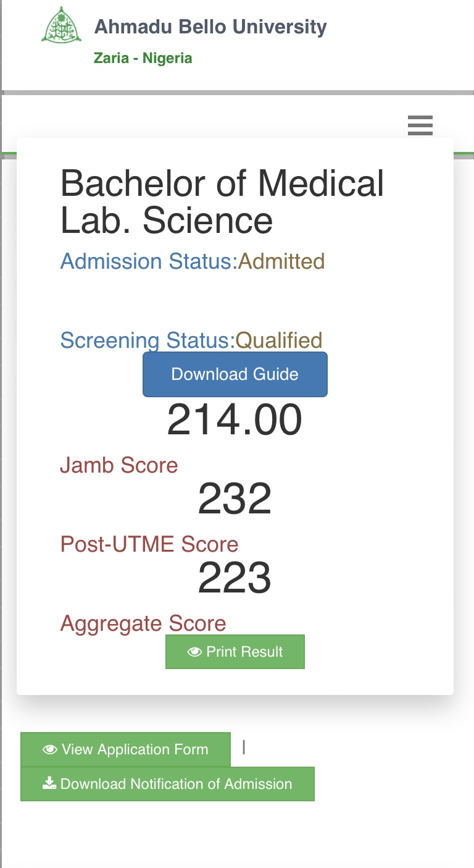
Task: Open the hamburger navigation menu
Action: point(420,126)
